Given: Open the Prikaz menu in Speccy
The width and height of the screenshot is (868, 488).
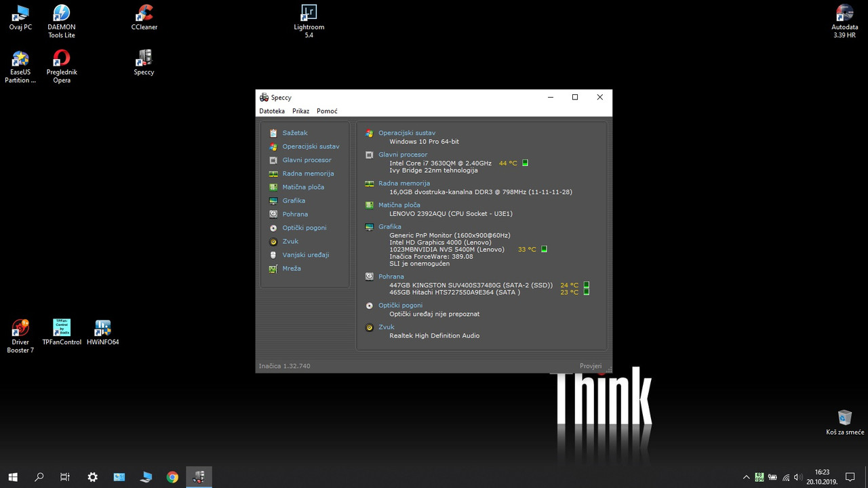Looking at the screenshot, I should (x=300, y=111).
